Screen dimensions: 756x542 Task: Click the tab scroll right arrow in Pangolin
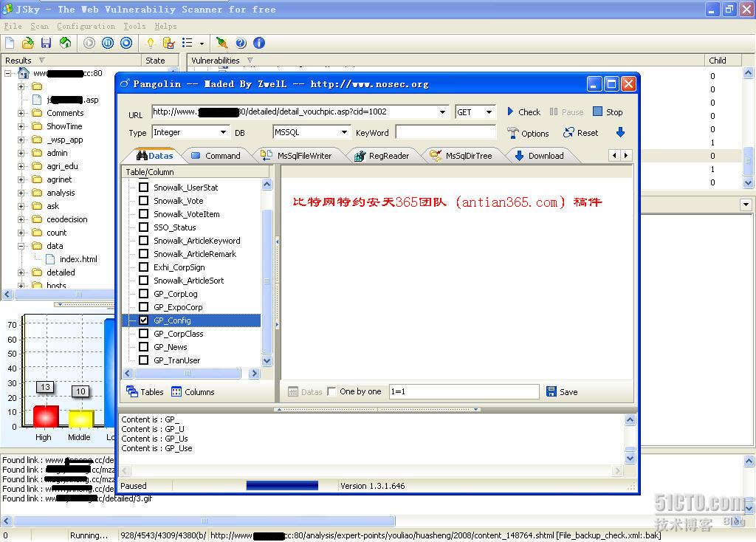[626, 155]
